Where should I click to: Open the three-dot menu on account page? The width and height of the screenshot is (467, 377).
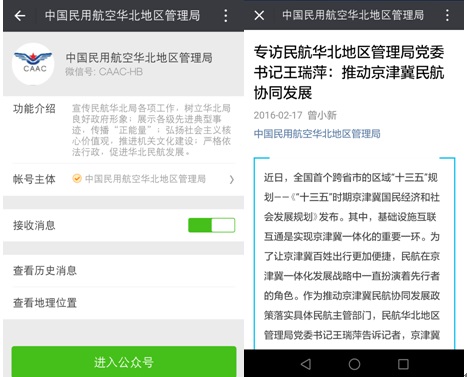pyautogui.click(x=226, y=16)
